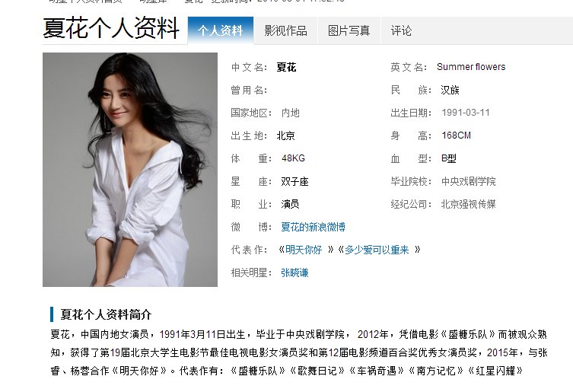This screenshot has height=392, width=573.
Task: Click the 双子座 zodiac value
Action: (294, 182)
